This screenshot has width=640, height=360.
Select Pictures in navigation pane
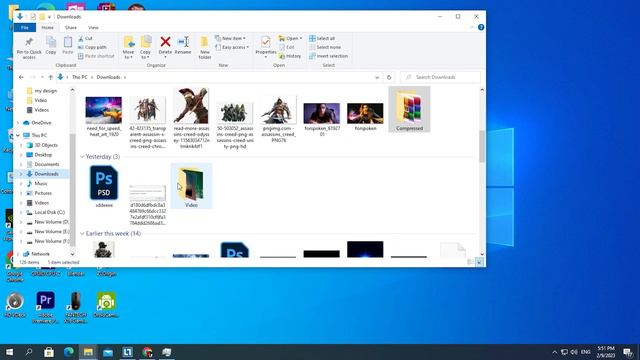tap(43, 193)
